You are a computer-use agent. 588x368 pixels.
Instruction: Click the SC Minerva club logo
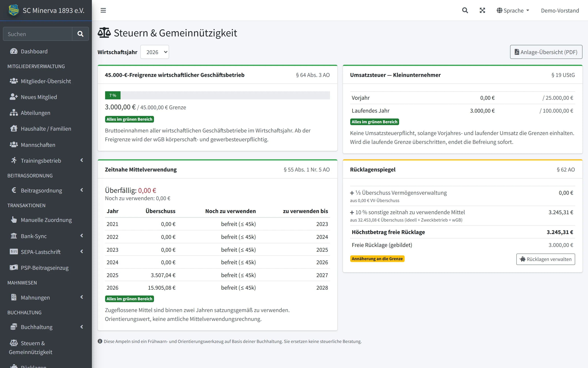(x=14, y=10)
